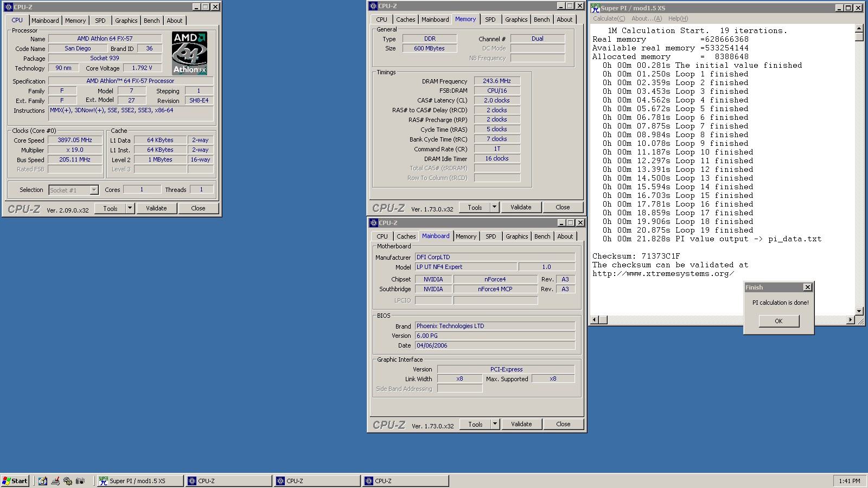The image size is (868, 488).
Task: Click the second CPU-Z taskbar button
Action: [317, 481]
